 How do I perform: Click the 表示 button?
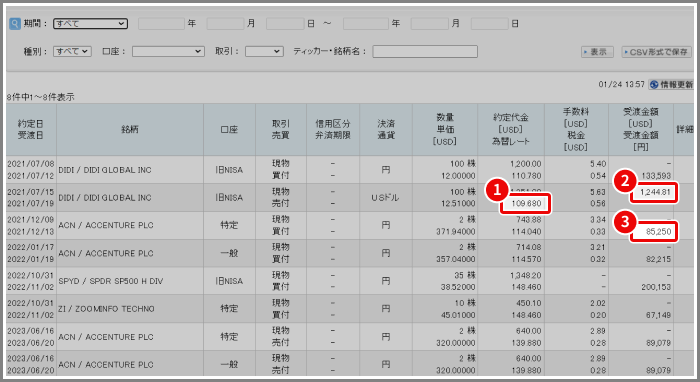tap(597, 52)
